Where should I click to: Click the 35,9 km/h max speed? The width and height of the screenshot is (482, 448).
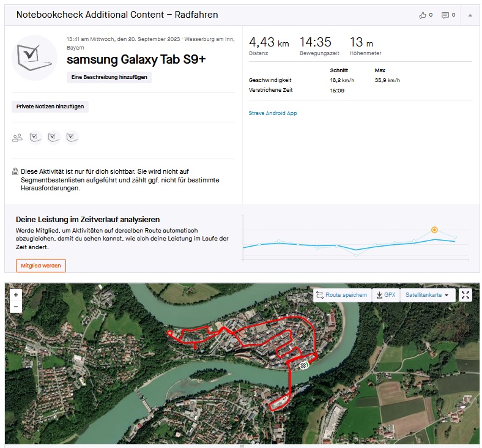click(x=387, y=81)
